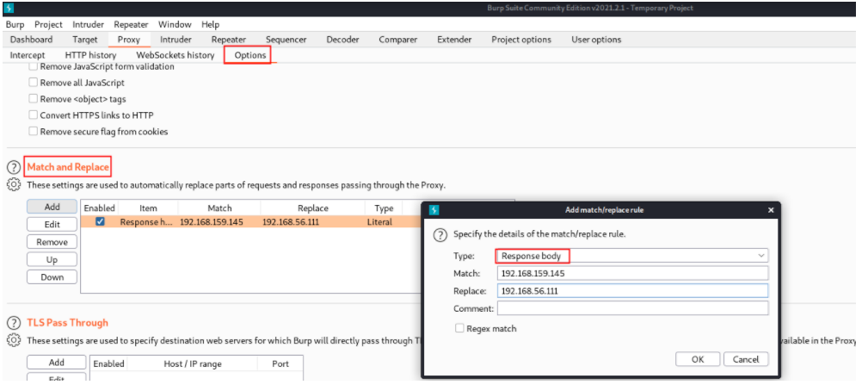Image resolution: width=868 pixels, height=391 pixels.
Task: Open the Sequencer tab
Action: coord(286,40)
